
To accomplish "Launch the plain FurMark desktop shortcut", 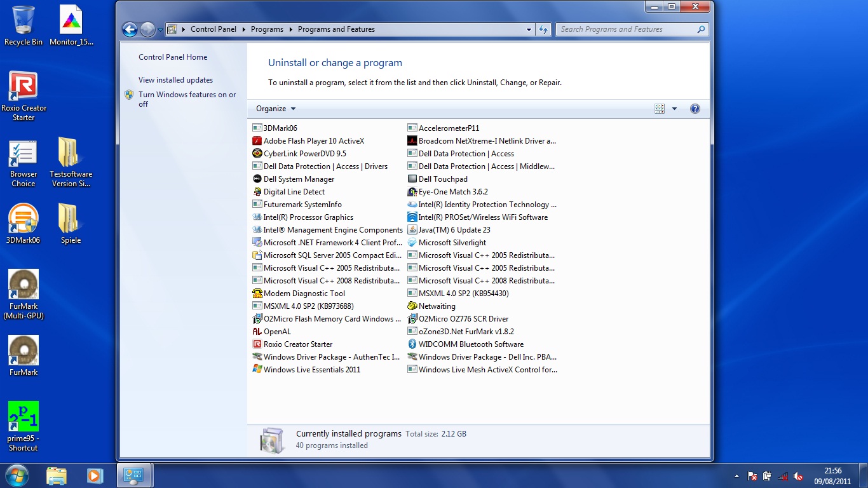I will pos(24,356).
